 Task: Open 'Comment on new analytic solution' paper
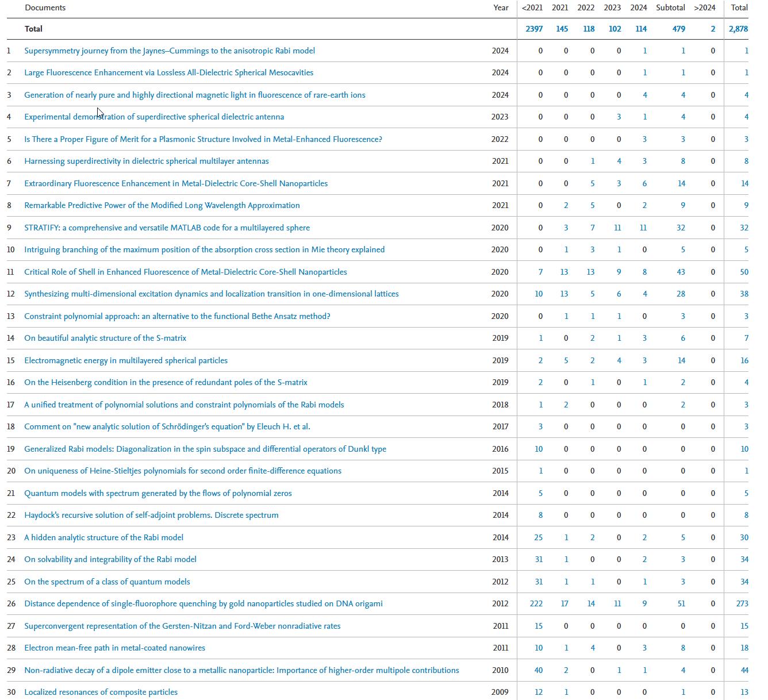point(167,426)
